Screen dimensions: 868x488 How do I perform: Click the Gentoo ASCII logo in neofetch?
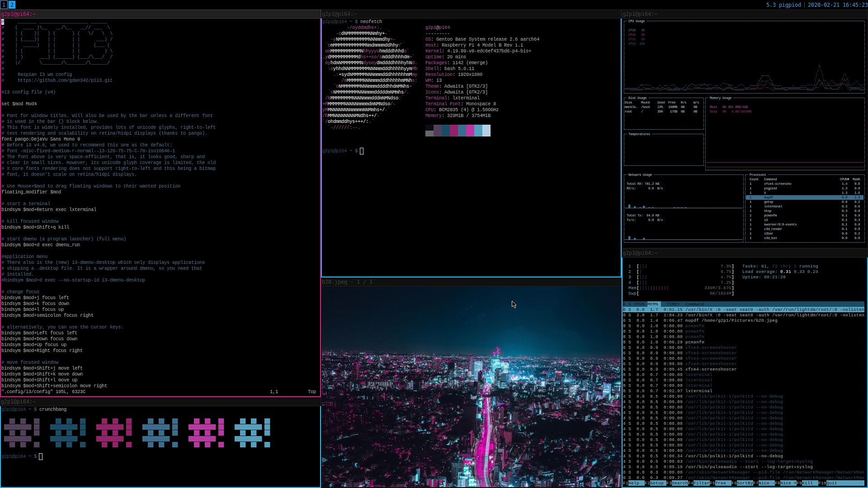(370, 78)
